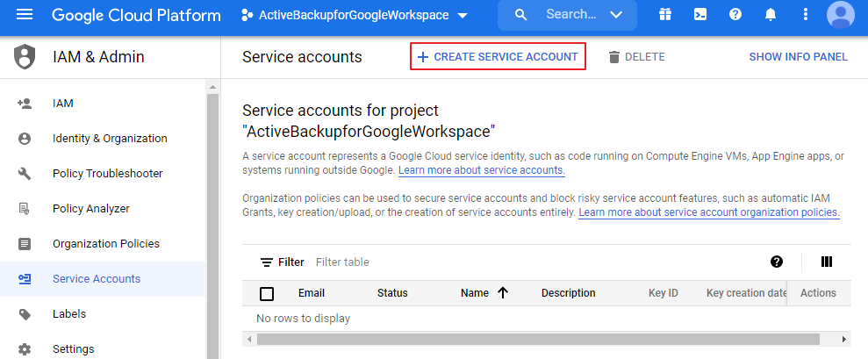The width and height of the screenshot is (868, 359).
Task: Select Organization Policies from sidebar
Action: click(x=105, y=244)
